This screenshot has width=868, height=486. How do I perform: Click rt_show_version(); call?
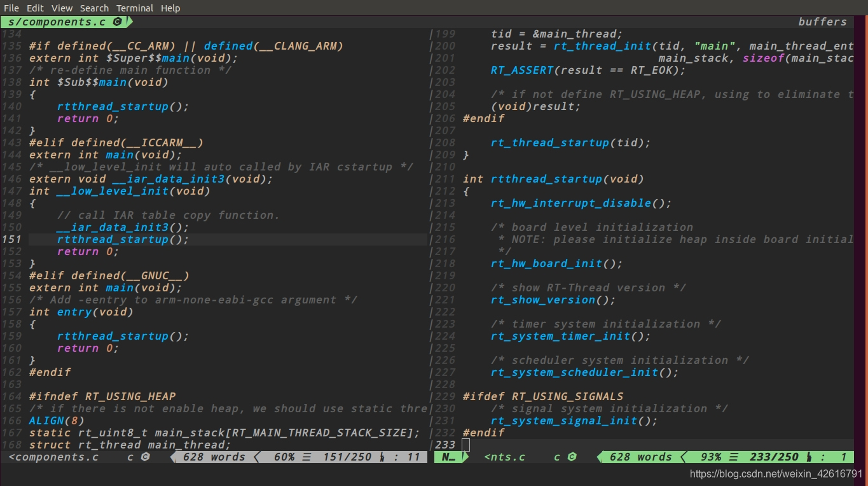(553, 300)
